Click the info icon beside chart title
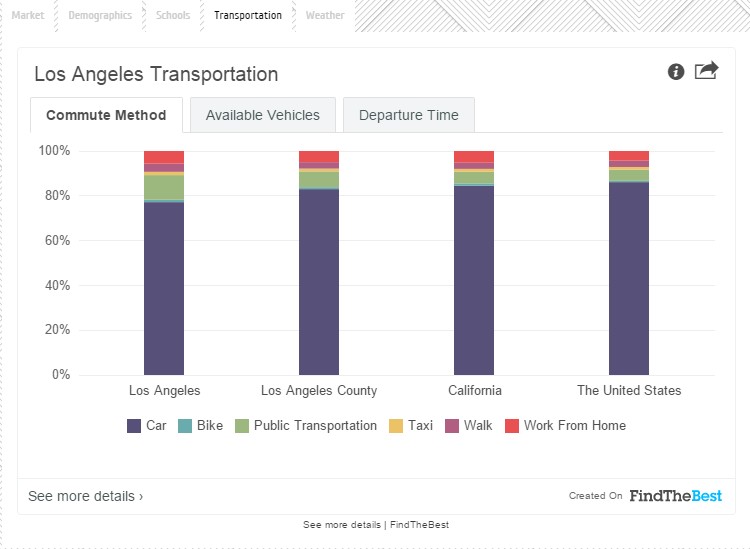 tap(676, 71)
